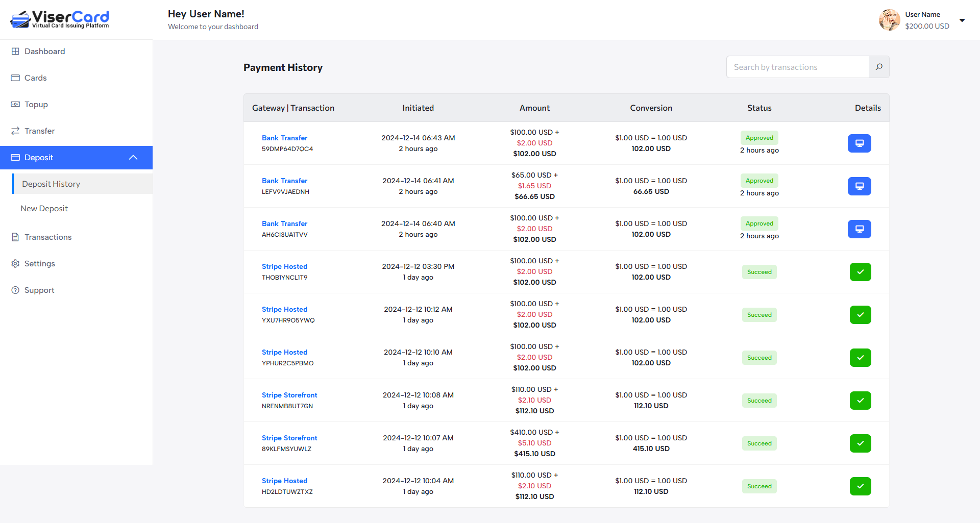Open details monitor icon for LEFV9VJAEDNH
The width and height of the screenshot is (980, 523).
(859, 186)
